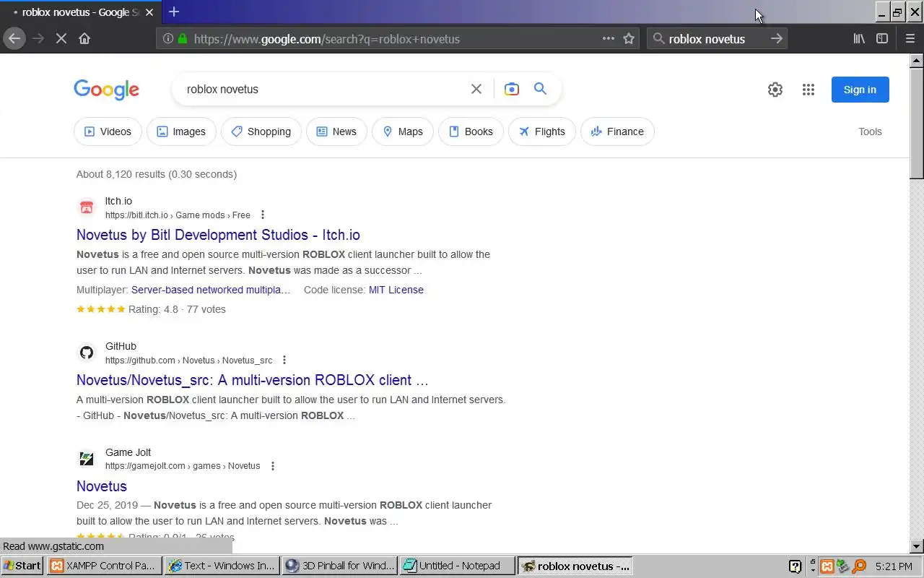Open options dots next to Game Jolt result URL
The width and height of the screenshot is (924, 578).
pyautogui.click(x=273, y=466)
